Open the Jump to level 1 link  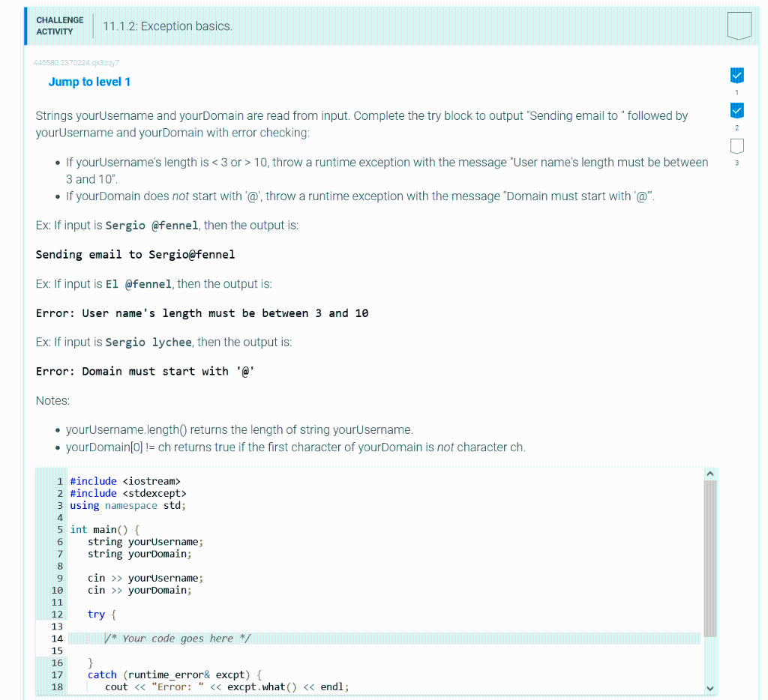click(x=89, y=82)
